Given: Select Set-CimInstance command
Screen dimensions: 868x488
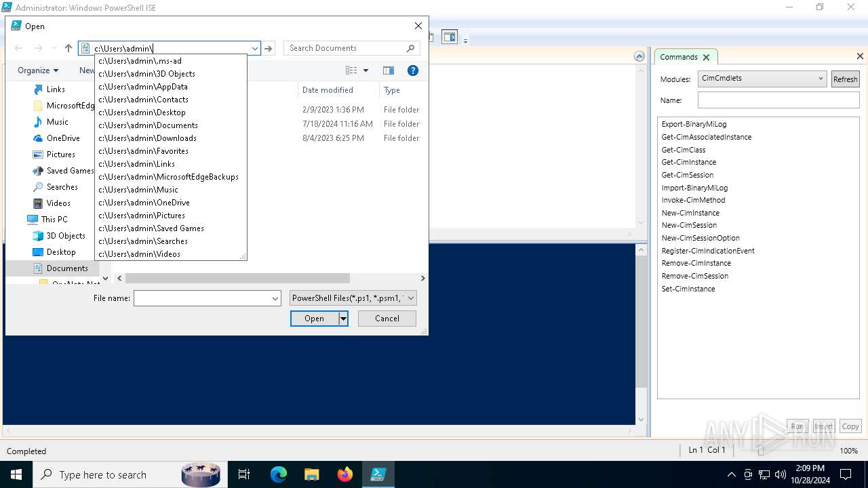Looking at the screenshot, I should coord(688,289).
